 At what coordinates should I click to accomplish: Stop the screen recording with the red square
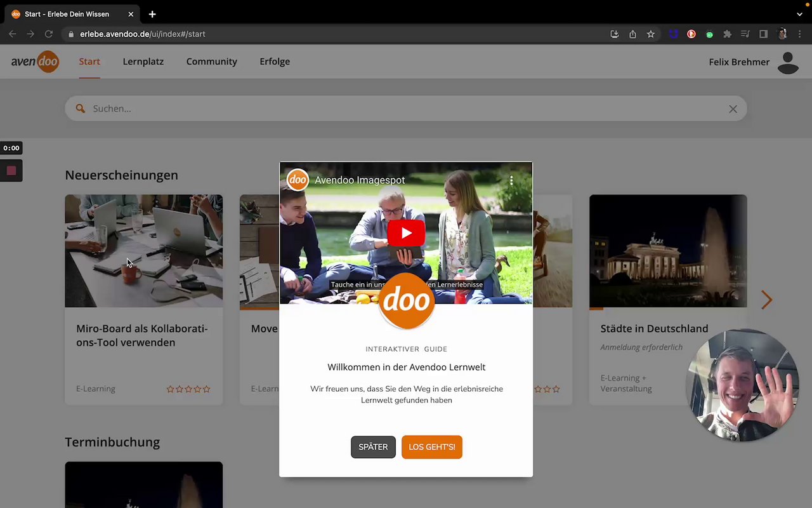[11, 170]
